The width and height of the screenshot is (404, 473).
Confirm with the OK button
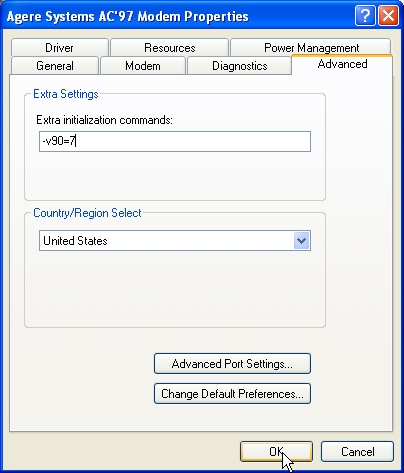tap(276, 452)
